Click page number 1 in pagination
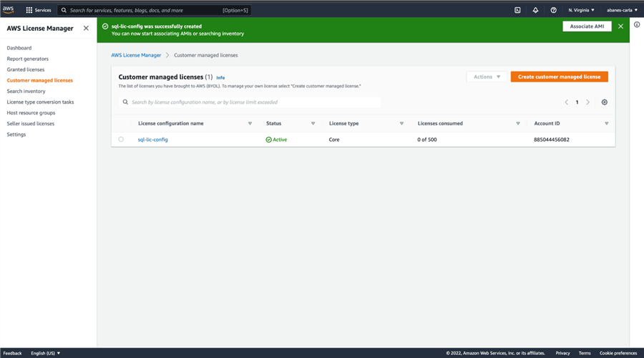644x358 pixels. pyautogui.click(x=577, y=102)
